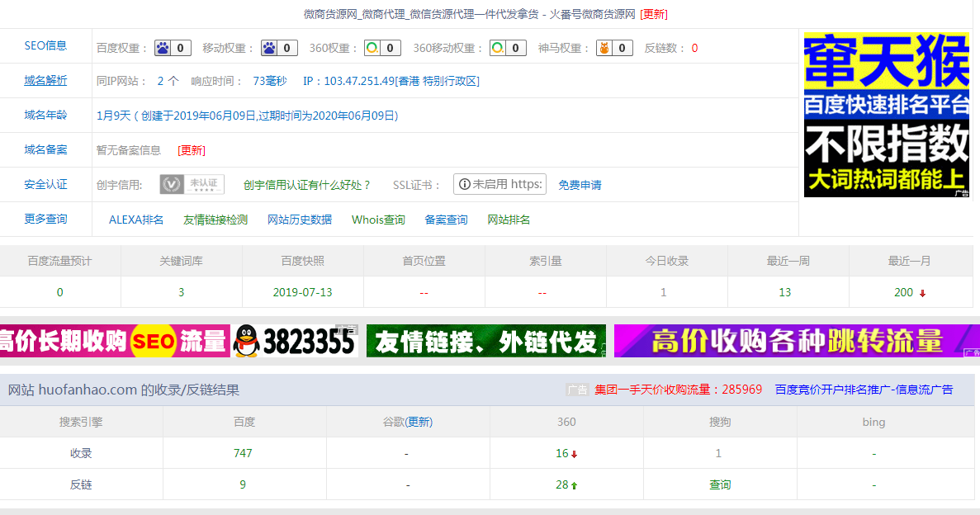Click 免费申请 SSL link
The width and height of the screenshot is (980, 515).
coord(580,185)
